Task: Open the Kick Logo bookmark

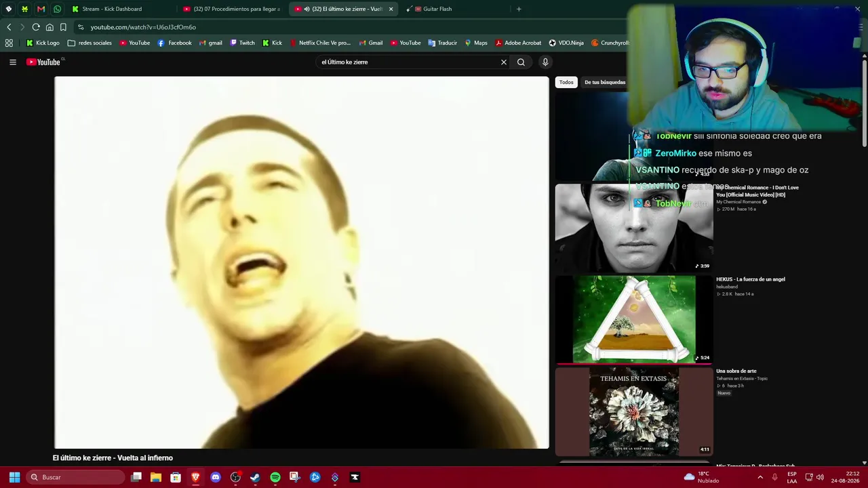Action: click(x=43, y=43)
